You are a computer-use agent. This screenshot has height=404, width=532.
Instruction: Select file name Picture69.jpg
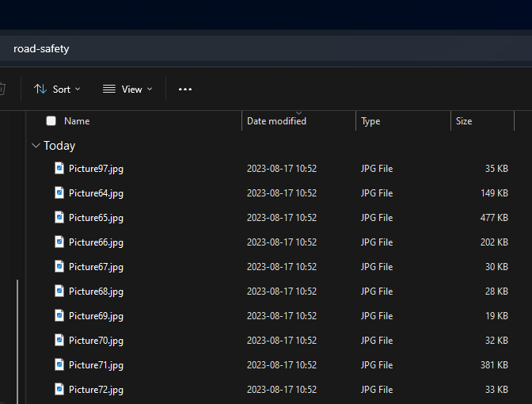tap(96, 316)
